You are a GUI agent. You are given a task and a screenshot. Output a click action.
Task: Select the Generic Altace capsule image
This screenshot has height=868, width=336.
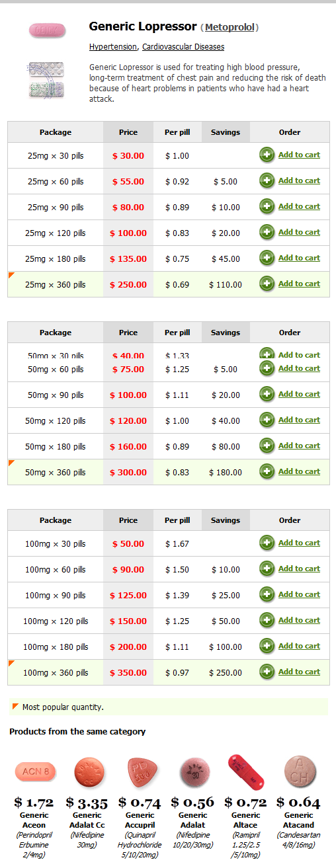click(x=246, y=771)
